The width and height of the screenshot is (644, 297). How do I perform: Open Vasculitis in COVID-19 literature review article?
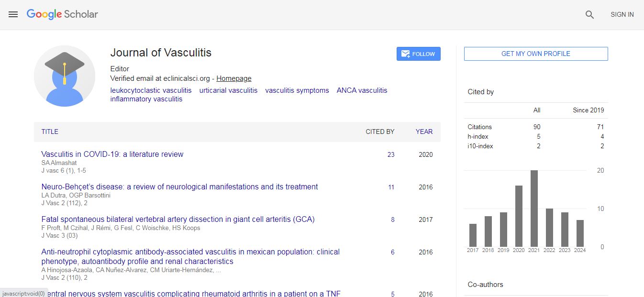click(x=112, y=154)
